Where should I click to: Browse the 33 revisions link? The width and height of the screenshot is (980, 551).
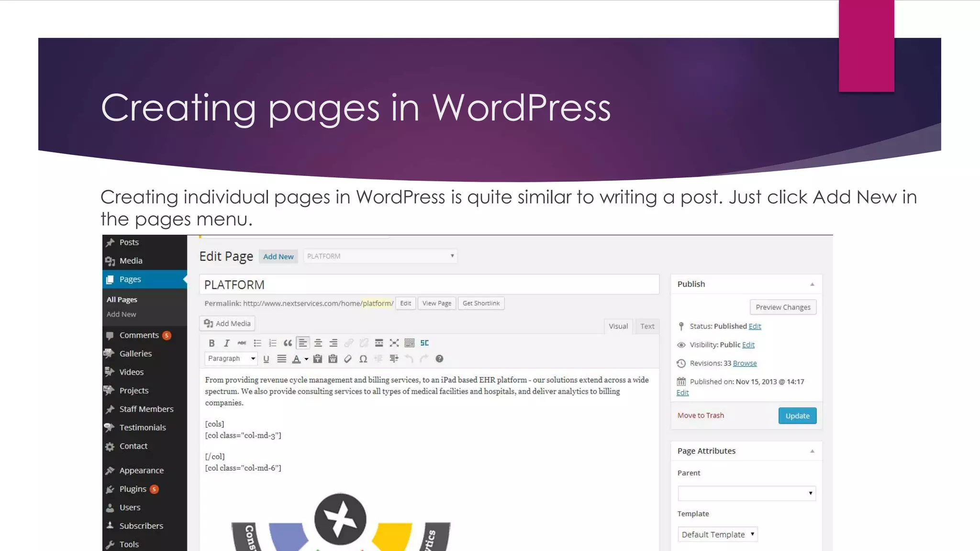pos(745,364)
